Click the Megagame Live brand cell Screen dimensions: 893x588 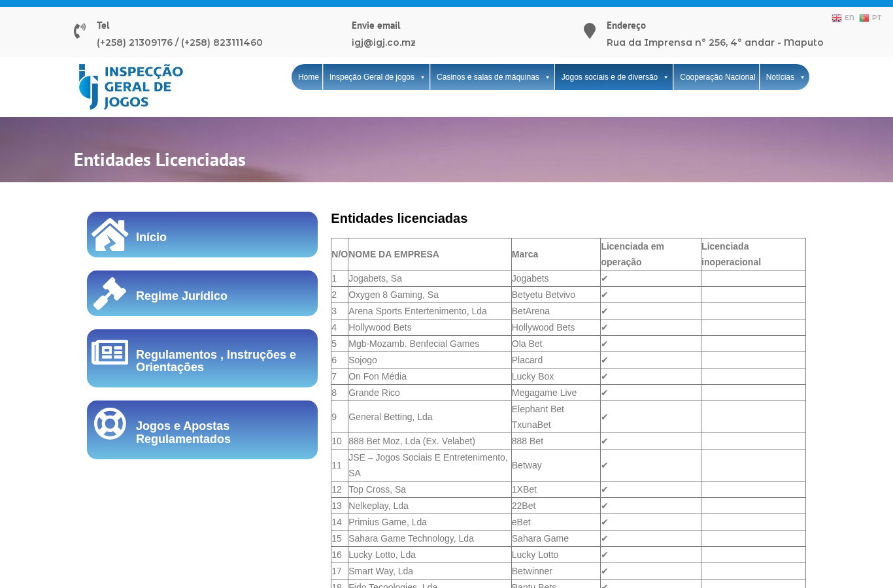[x=556, y=393]
